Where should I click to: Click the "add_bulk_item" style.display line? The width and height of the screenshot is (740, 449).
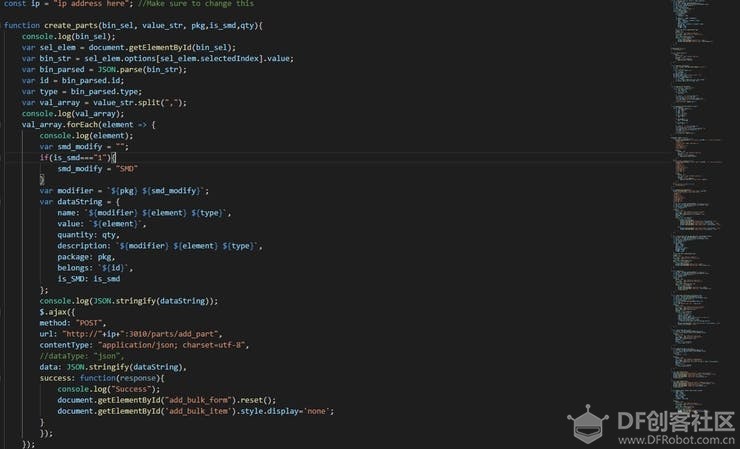pos(196,411)
